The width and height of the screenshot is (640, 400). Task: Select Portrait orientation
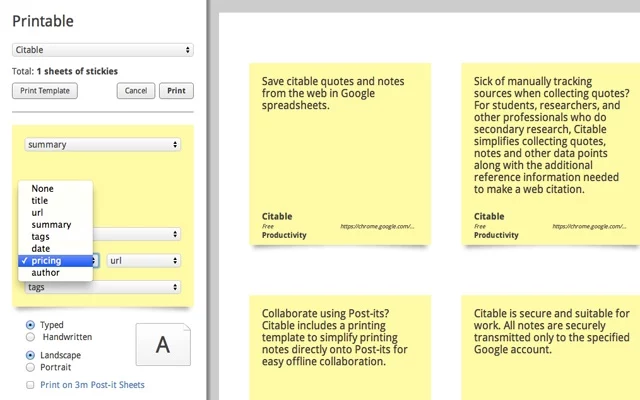30,367
